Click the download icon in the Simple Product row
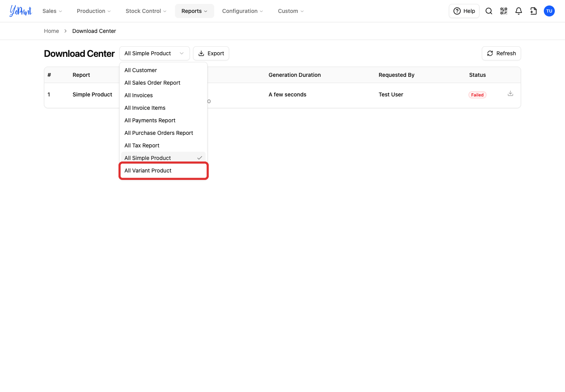 510,93
